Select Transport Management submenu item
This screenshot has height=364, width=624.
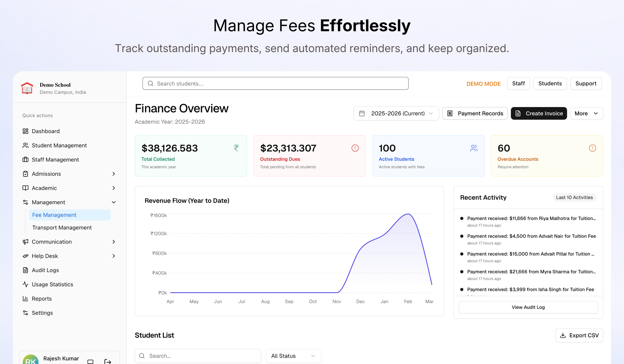tap(62, 227)
